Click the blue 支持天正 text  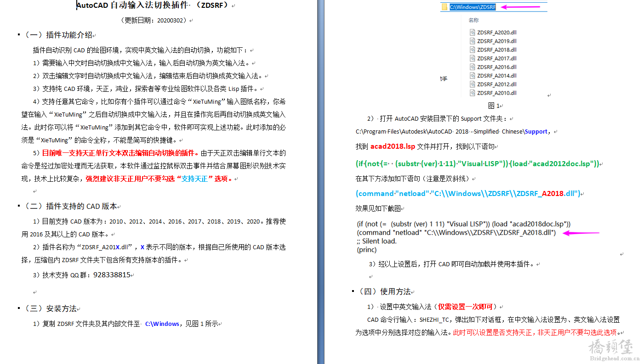[195, 179]
